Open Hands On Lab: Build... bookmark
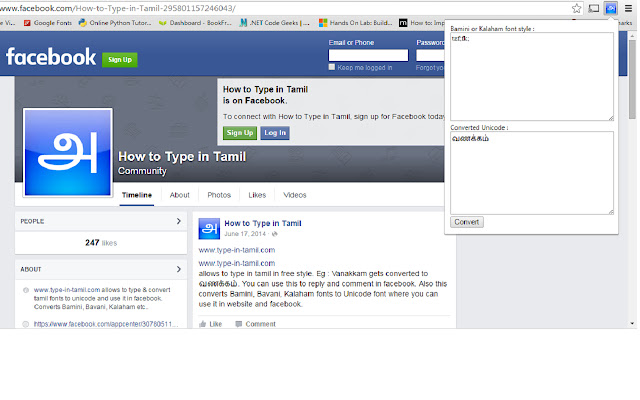The image size is (640, 400). coord(356,23)
